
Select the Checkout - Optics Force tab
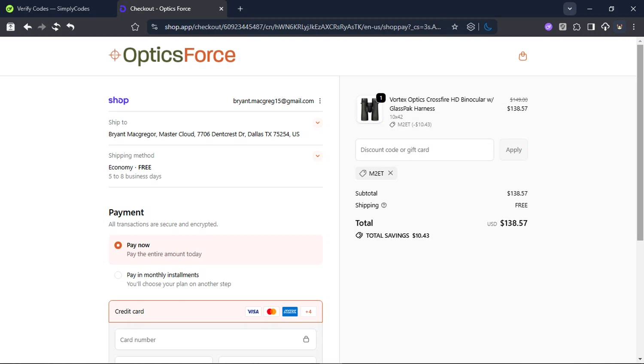pos(172,9)
